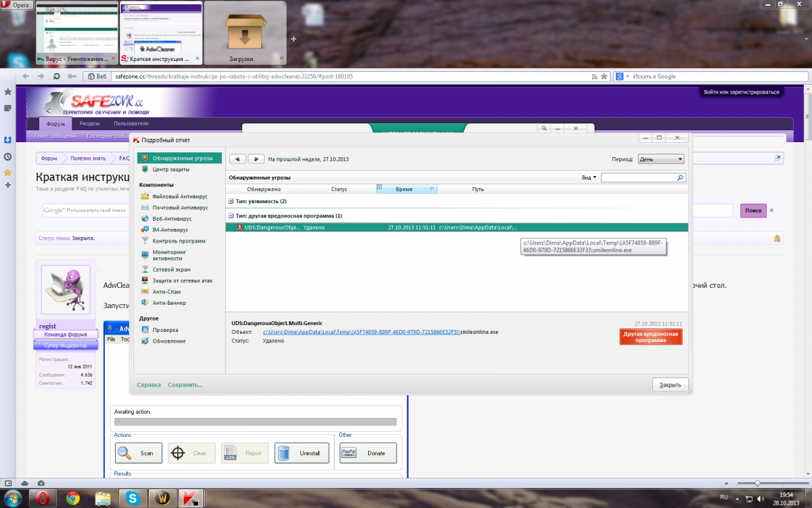The height and width of the screenshot is (508, 812).
Task: Open Skype from the taskbar
Action: point(131,499)
